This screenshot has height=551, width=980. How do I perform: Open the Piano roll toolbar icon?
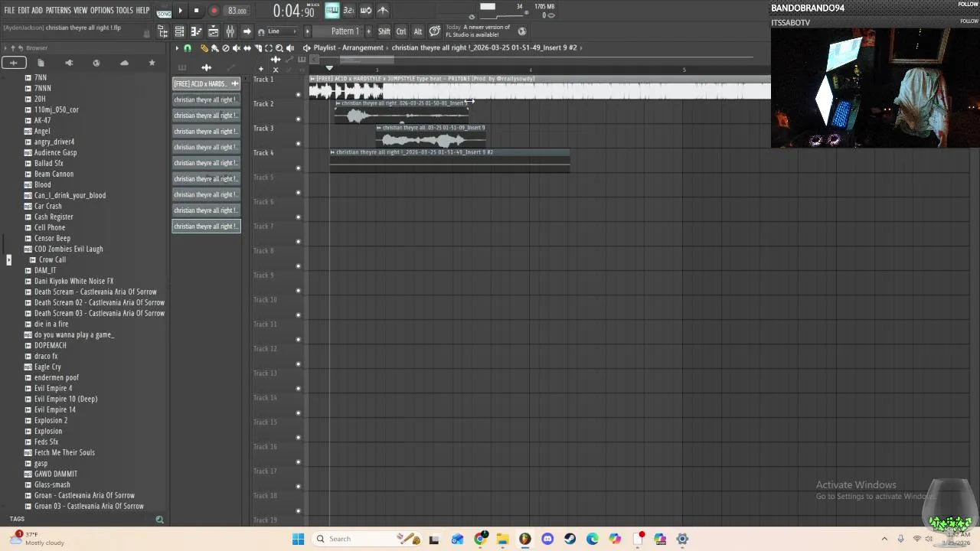tap(196, 31)
